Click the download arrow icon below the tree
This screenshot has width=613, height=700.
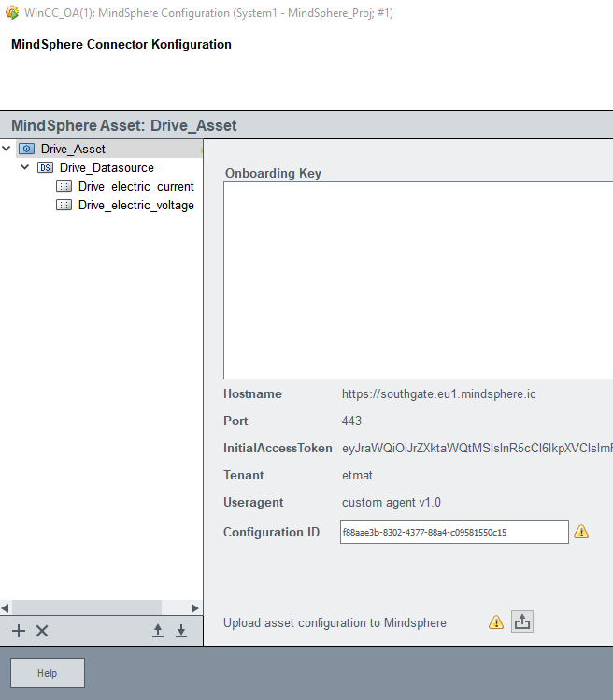181,631
